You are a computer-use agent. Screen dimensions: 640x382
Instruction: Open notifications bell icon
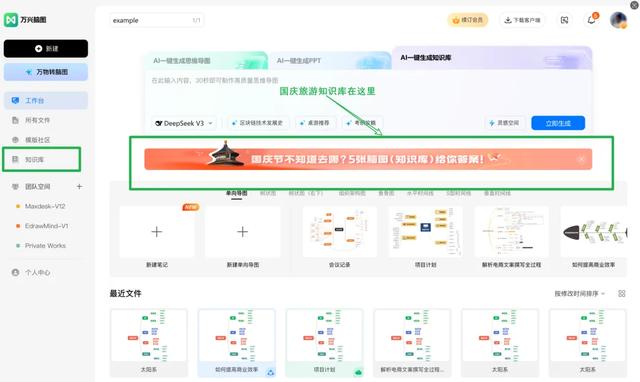pos(591,20)
